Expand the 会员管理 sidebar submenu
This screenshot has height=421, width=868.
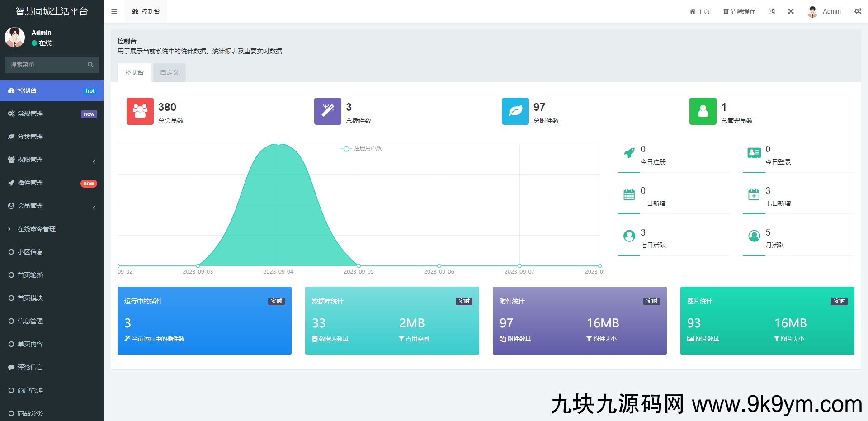(52, 206)
